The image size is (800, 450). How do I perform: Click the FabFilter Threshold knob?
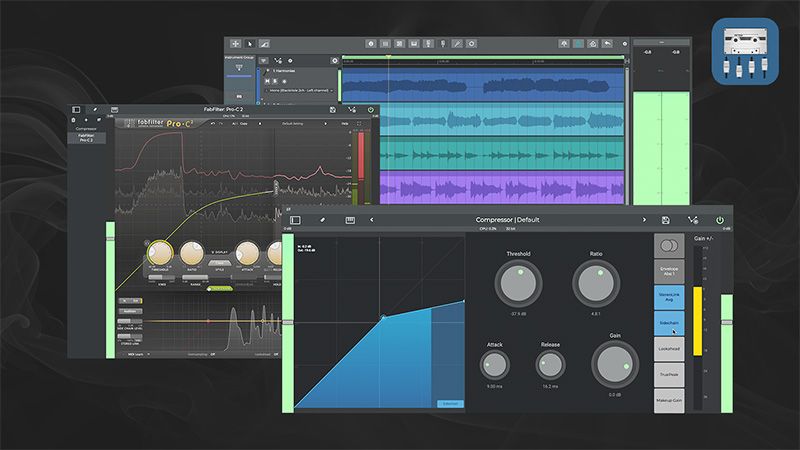pos(160,253)
